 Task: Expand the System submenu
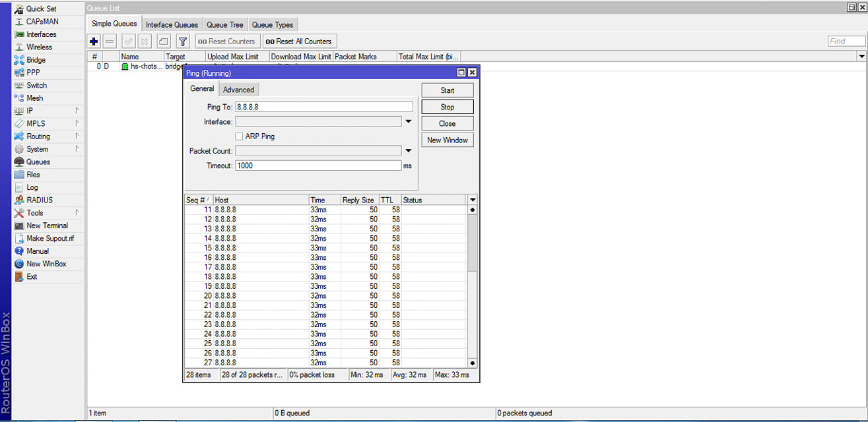(77, 149)
